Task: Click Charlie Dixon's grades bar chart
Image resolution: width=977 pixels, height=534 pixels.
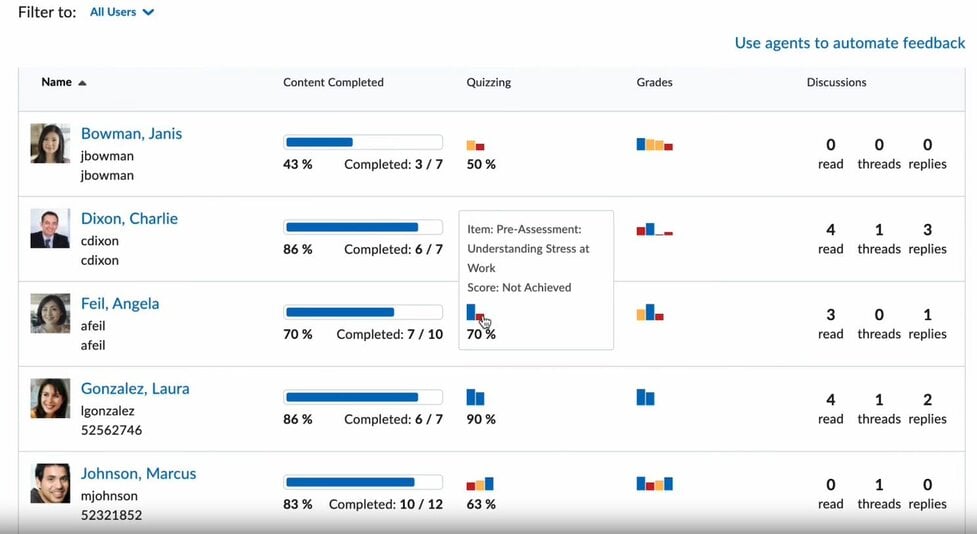Action: pyautogui.click(x=654, y=230)
